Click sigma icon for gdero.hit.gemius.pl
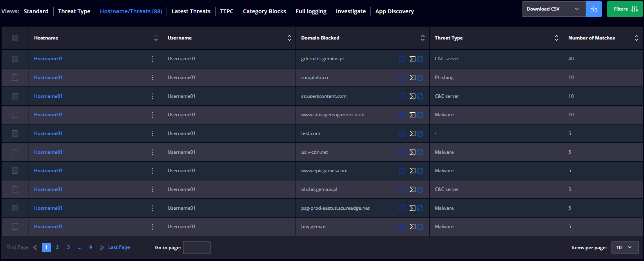The height and width of the screenshot is (261, 644). click(x=412, y=59)
